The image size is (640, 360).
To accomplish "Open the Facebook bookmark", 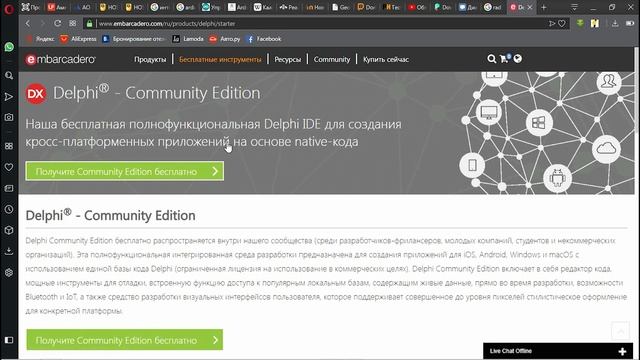I will click(x=264, y=39).
